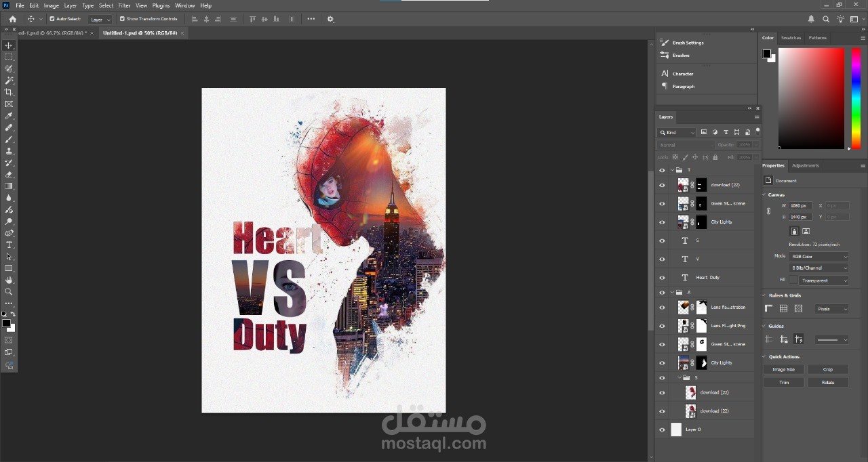Open the Plugins menu
868x462 pixels.
click(161, 5)
